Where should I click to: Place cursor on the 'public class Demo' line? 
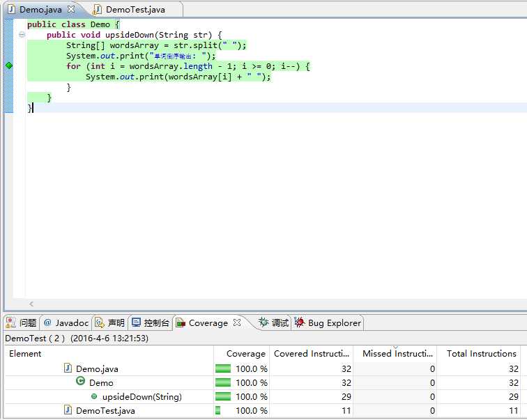coord(73,24)
